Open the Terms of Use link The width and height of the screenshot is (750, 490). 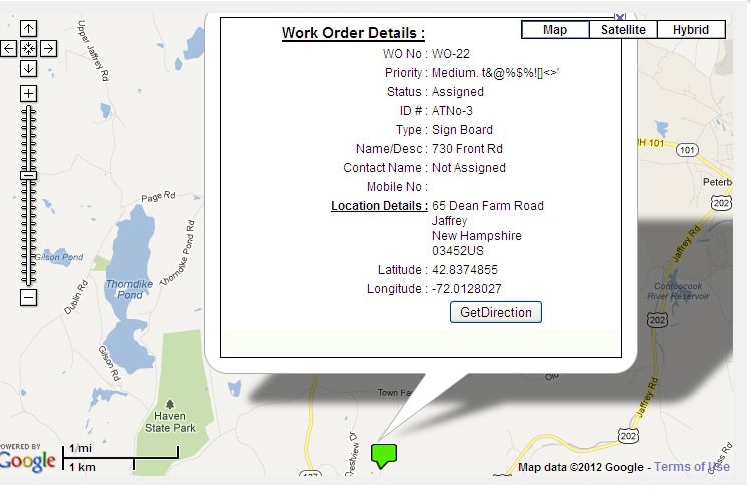[x=692, y=467]
